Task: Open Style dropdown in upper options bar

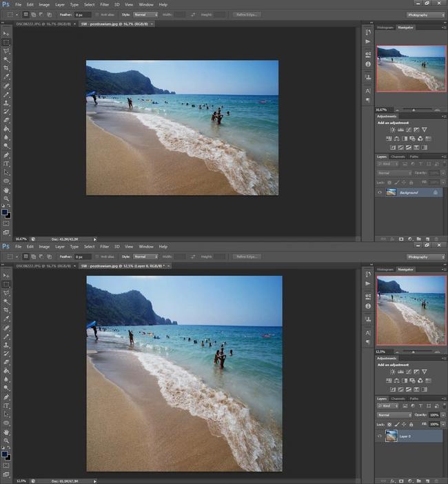Action: 145,14
